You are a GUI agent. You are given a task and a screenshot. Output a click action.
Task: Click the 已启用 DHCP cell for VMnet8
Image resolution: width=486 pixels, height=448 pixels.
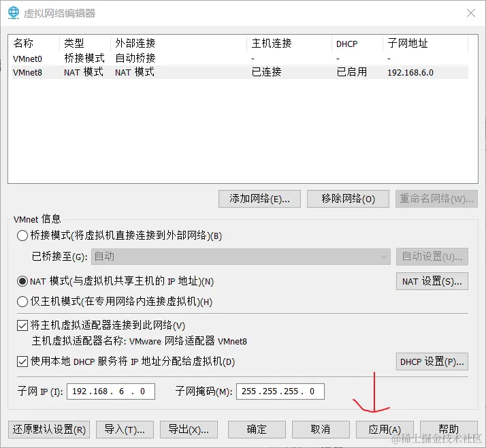pyautogui.click(x=352, y=72)
